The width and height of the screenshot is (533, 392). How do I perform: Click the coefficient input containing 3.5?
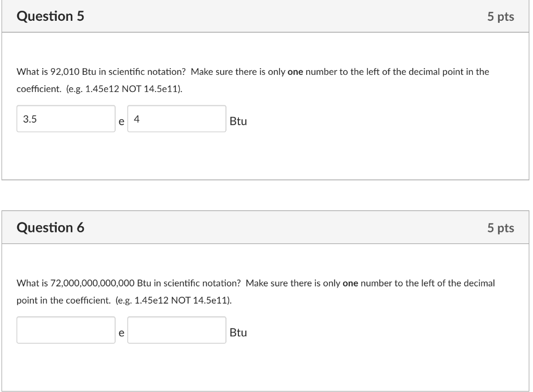tap(66, 120)
